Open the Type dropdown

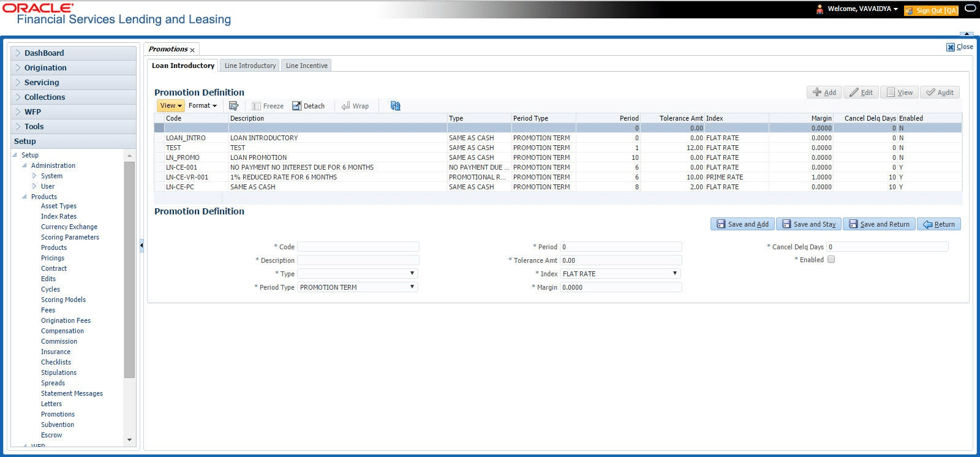[x=358, y=273]
